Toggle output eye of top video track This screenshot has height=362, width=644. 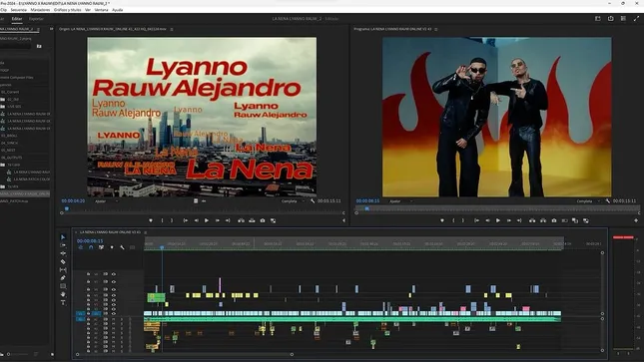tap(114, 274)
